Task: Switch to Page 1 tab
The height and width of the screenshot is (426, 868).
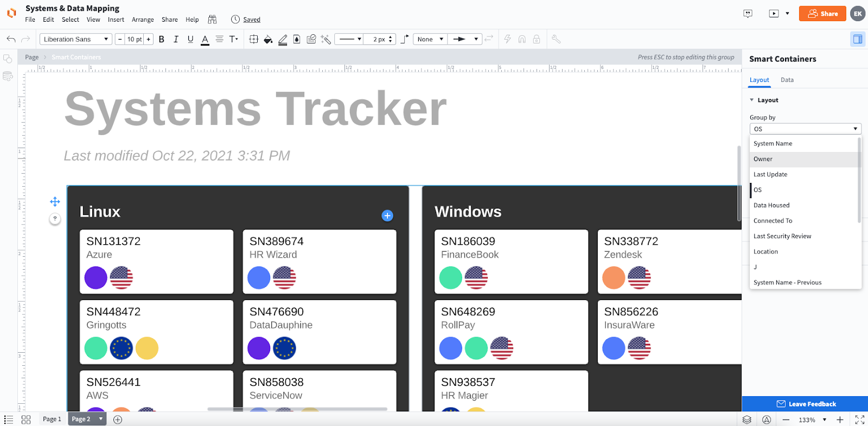Action: 52,419
